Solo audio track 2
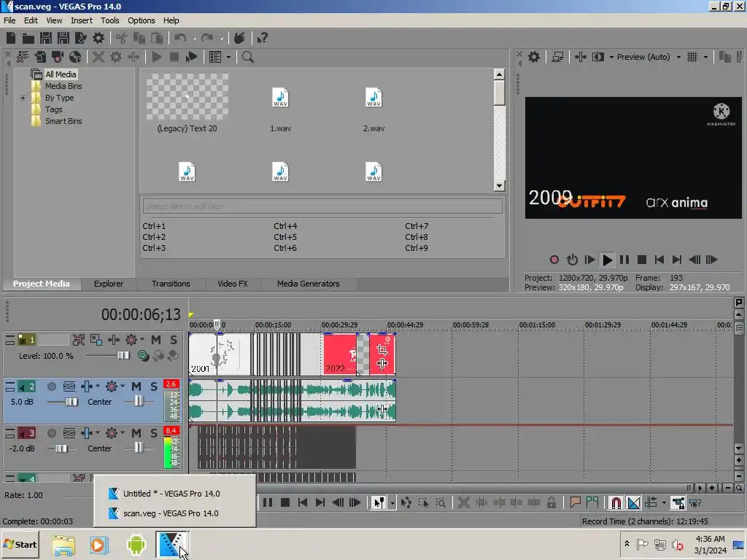The image size is (747, 560). pyautogui.click(x=154, y=386)
